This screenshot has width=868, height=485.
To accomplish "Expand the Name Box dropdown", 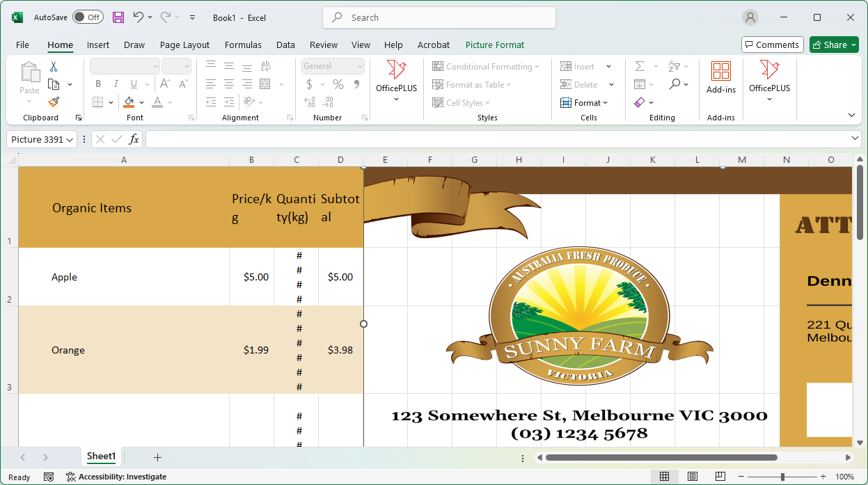I will coord(70,139).
